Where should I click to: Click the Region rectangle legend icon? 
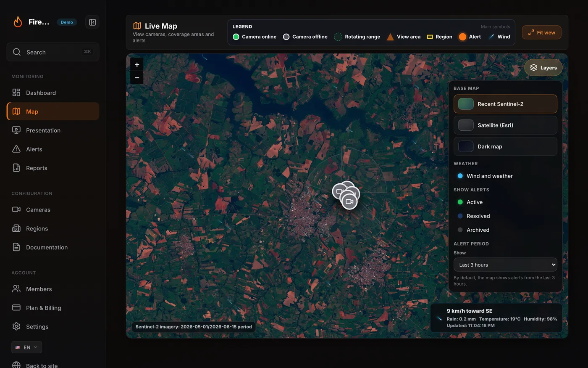tap(430, 37)
